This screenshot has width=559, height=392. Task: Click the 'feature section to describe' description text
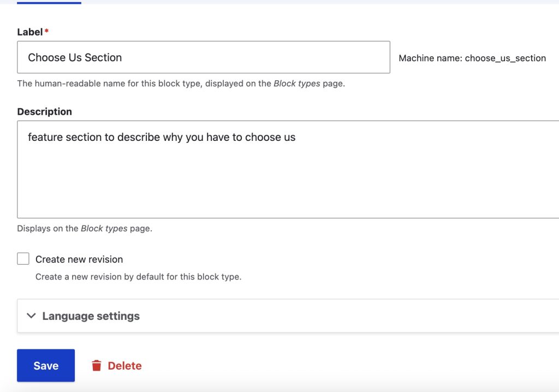162,138
